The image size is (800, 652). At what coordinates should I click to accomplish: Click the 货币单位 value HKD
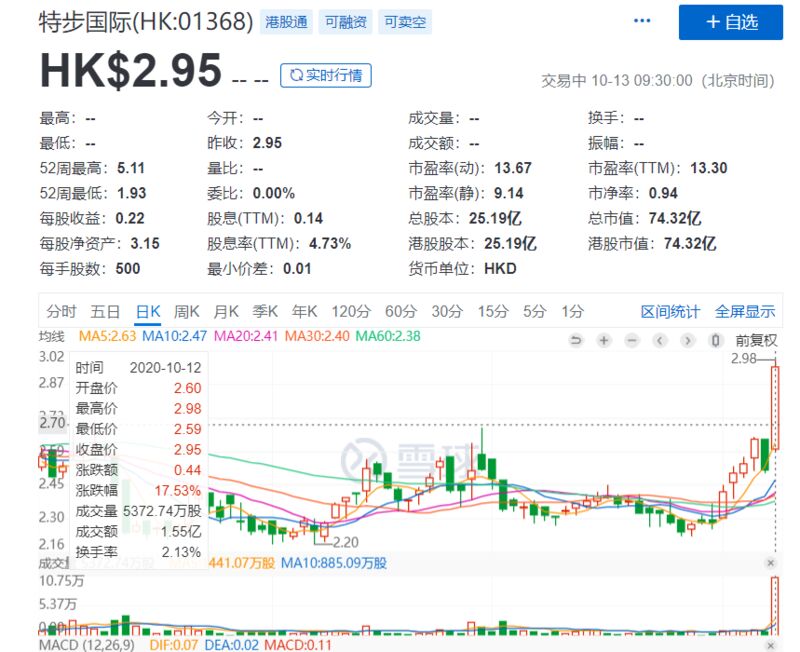coord(501,268)
